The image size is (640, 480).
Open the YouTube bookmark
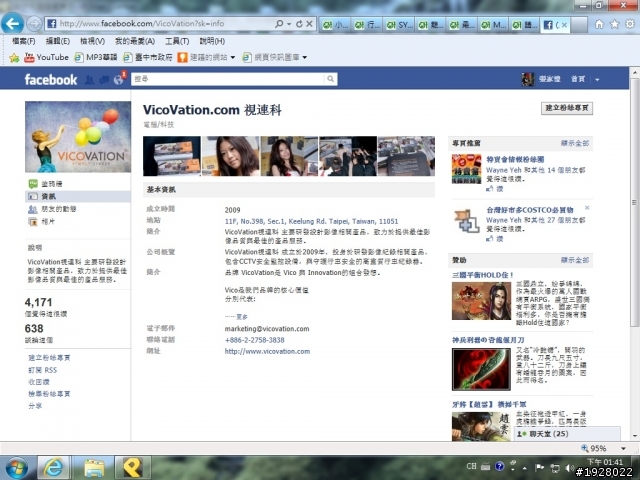pos(46,57)
